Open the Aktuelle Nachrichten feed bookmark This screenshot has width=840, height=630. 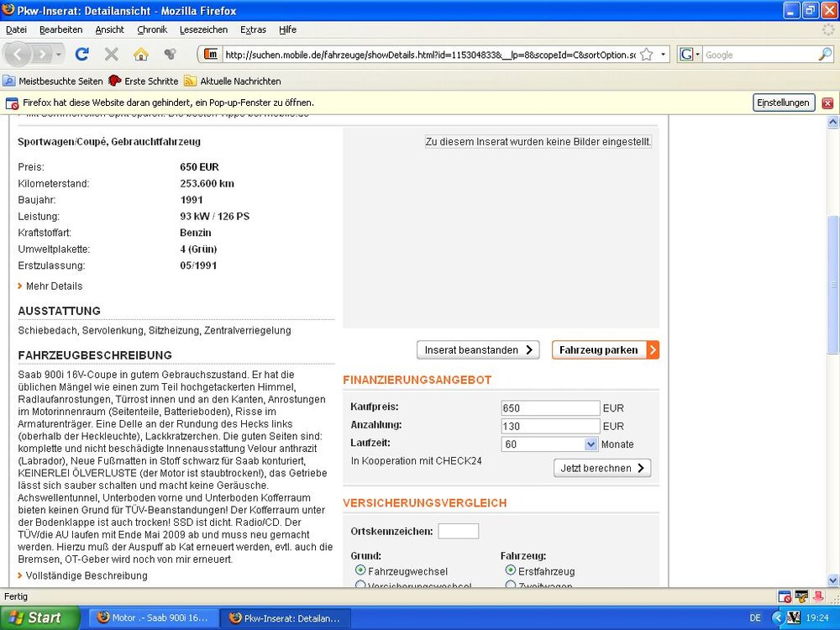(x=233, y=81)
